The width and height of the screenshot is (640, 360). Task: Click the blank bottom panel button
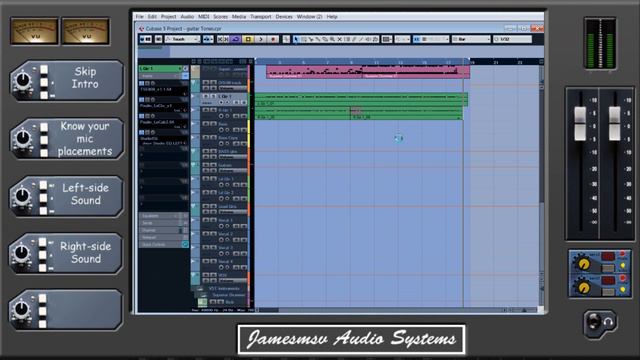[67, 310]
